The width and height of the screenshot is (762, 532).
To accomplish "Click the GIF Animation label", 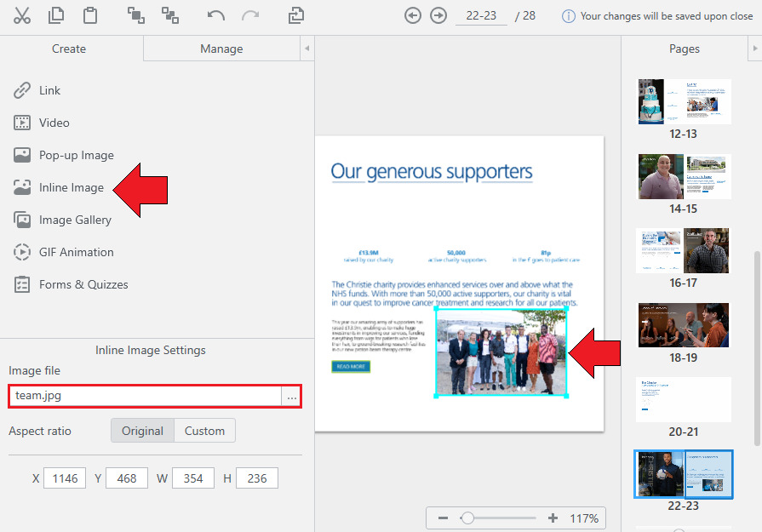I will click(77, 252).
